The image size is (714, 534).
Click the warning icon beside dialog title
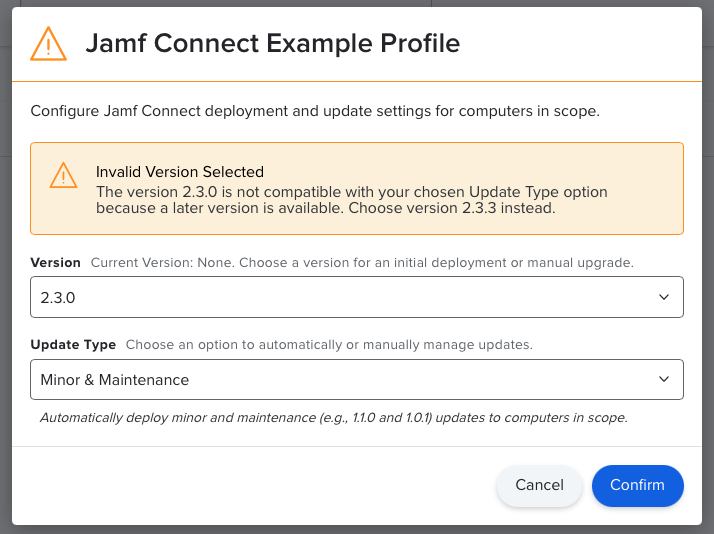coord(48,44)
